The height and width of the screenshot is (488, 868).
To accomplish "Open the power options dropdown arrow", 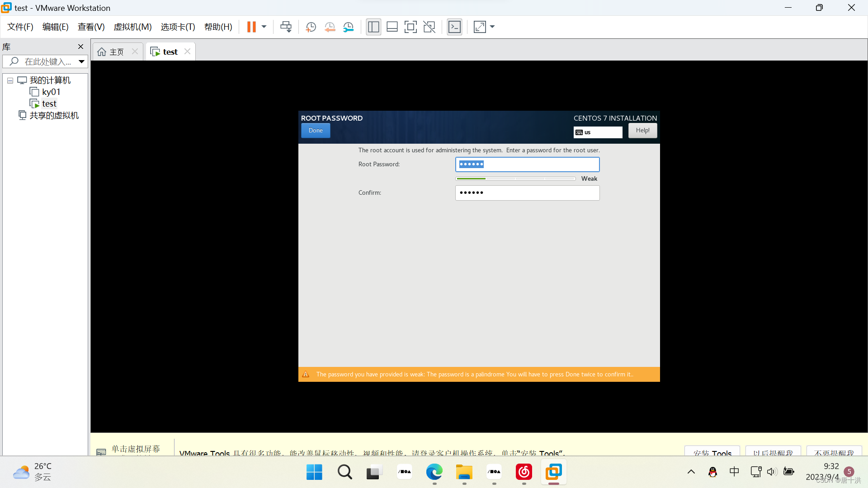I will click(x=264, y=27).
